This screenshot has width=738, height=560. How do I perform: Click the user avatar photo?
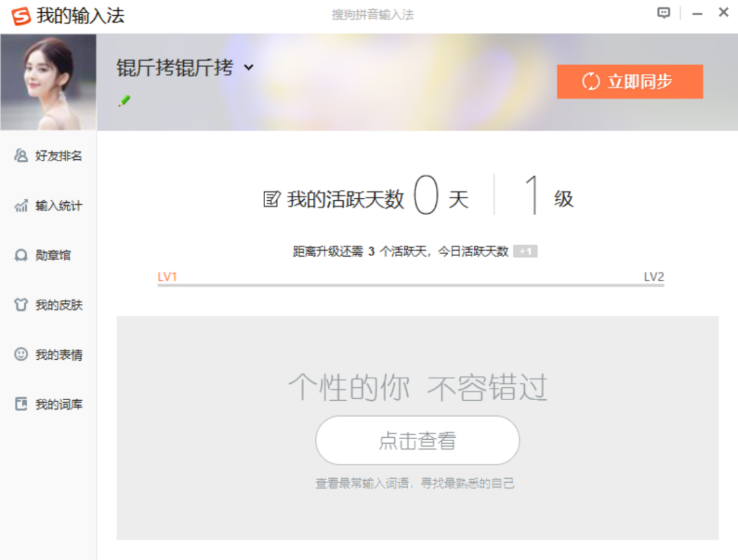(x=48, y=82)
